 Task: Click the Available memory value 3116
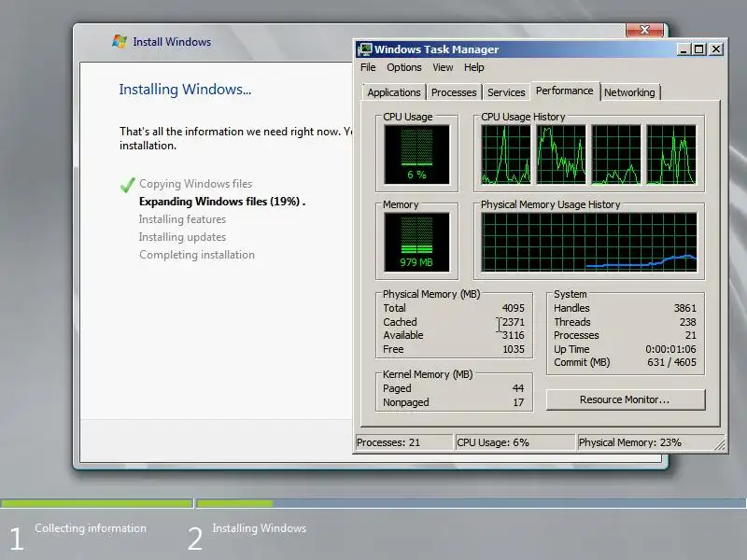[513, 335]
